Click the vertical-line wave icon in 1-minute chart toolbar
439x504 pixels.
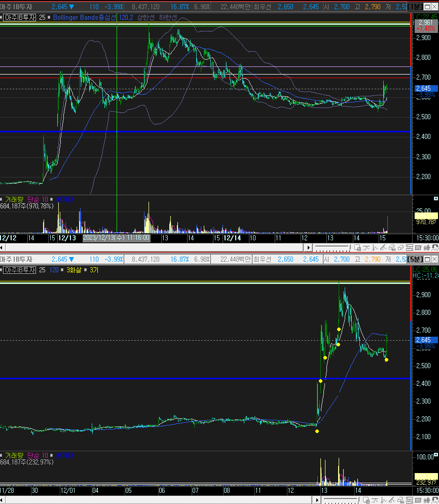point(375,247)
